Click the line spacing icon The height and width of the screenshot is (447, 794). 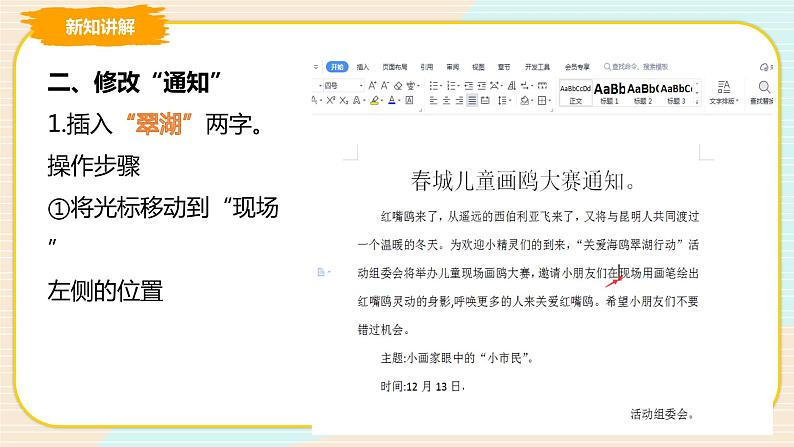pyautogui.click(x=502, y=100)
